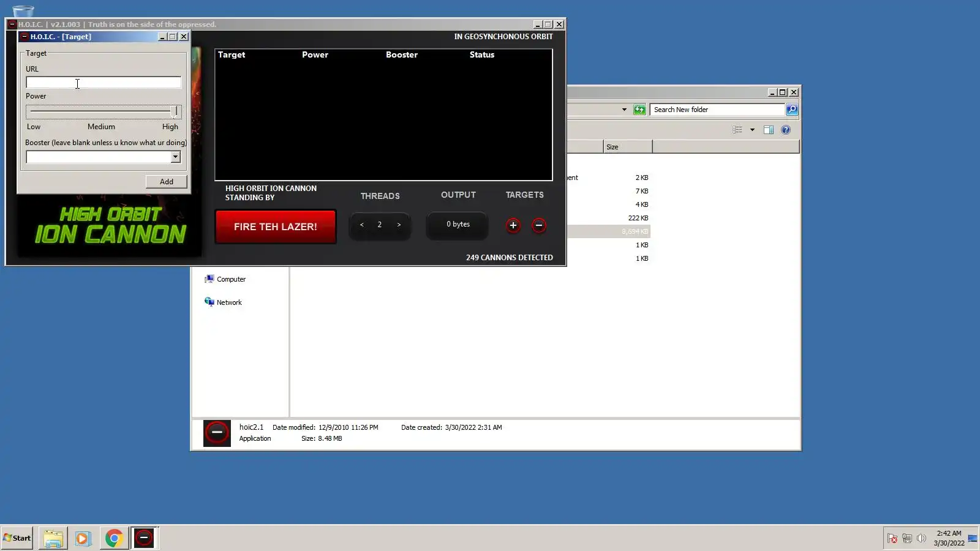Click the Low power label
Image resolution: width=980 pixels, height=551 pixels.
pyautogui.click(x=34, y=127)
